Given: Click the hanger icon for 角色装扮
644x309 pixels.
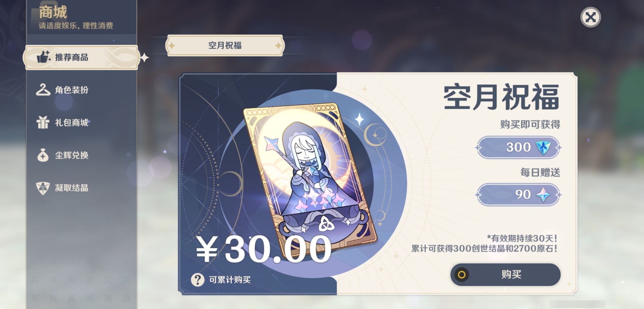Looking at the screenshot, I should pos(43,90).
